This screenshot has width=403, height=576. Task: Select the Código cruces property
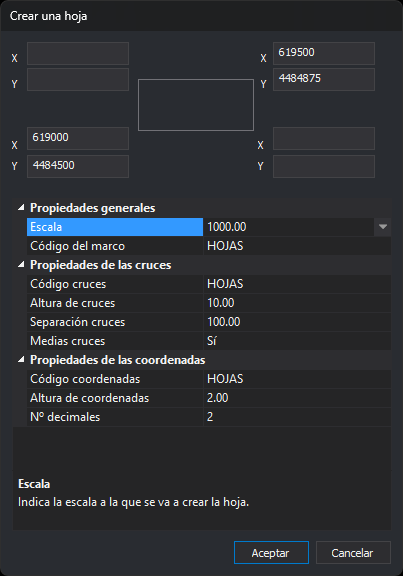pos(115,284)
